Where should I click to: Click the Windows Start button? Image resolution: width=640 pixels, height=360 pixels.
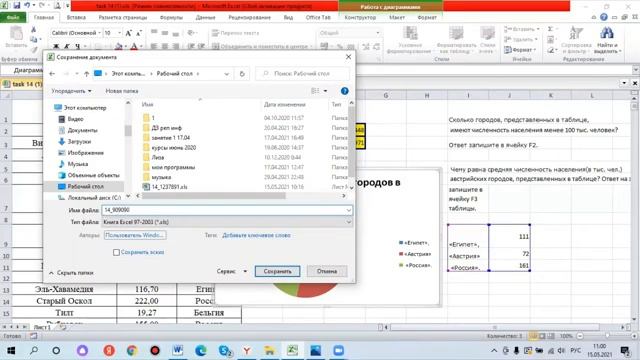11,351
